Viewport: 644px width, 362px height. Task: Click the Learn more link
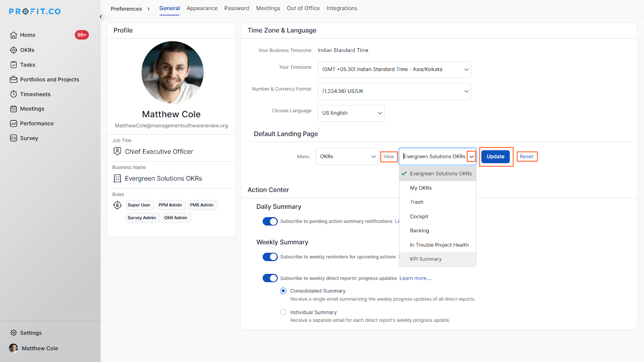tap(415, 278)
